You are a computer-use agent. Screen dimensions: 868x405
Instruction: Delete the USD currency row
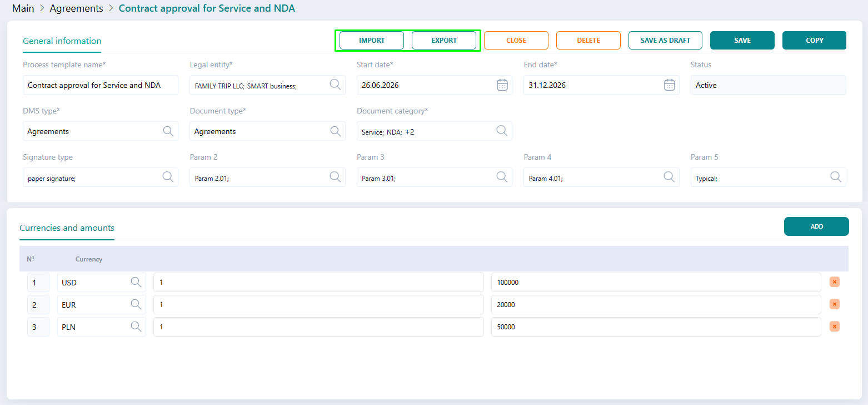click(834, 282)
